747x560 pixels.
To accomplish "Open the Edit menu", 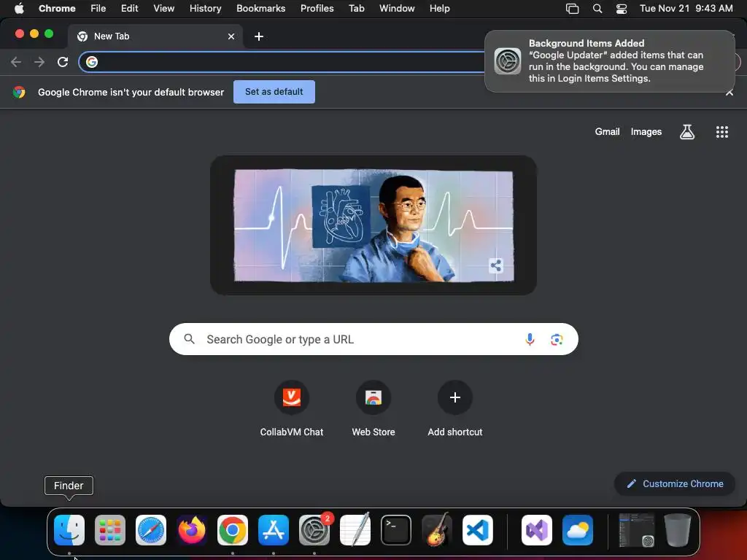I will tap(129, 9).
